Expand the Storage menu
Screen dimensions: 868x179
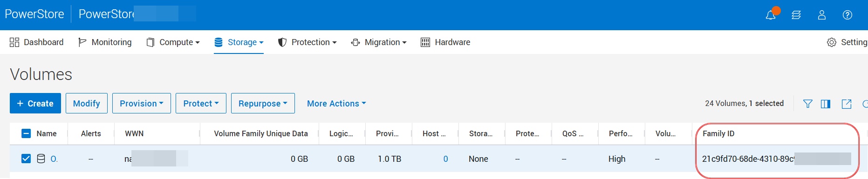click(239, 42)
